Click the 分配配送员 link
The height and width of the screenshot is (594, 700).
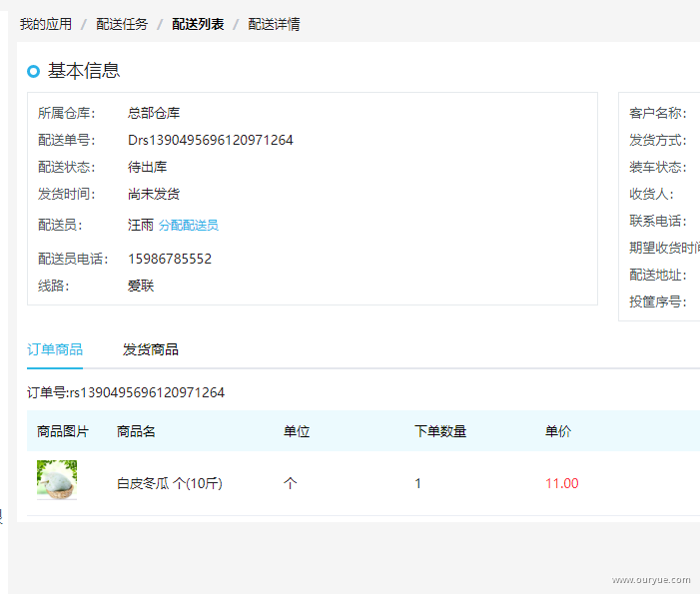pos(189,226)
